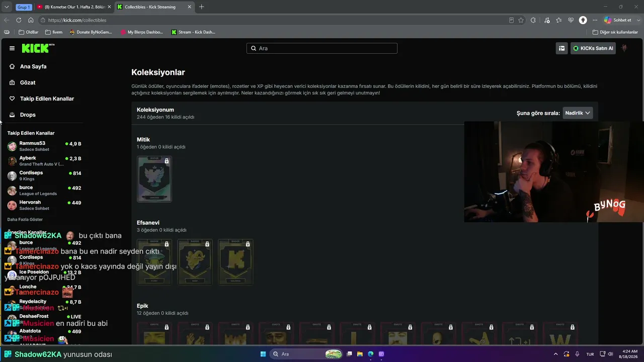The height and width of the screenshot is (362, 644).
Task: Open Microsoft Edge from taskbar
Action: point(371,354)
